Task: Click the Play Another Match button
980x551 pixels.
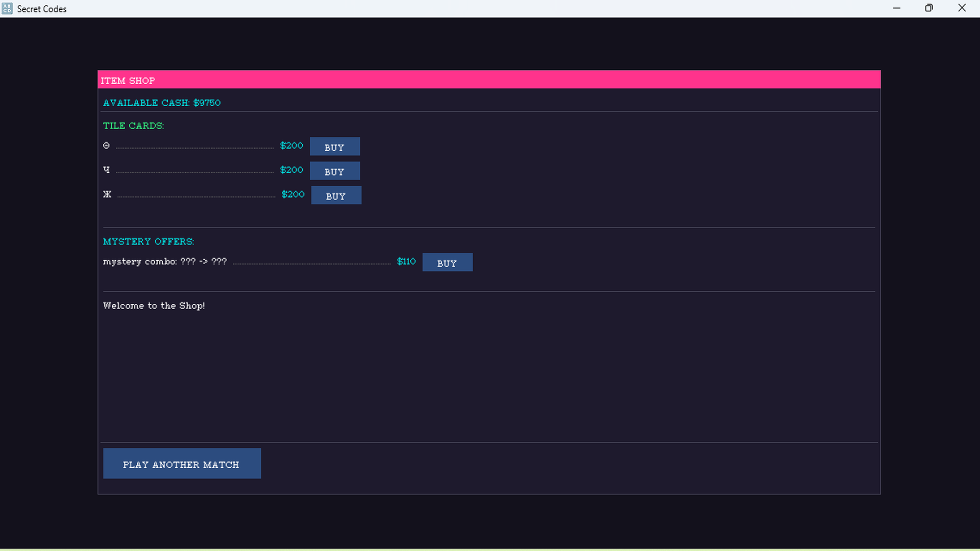Action: click(x=182, y=464)
